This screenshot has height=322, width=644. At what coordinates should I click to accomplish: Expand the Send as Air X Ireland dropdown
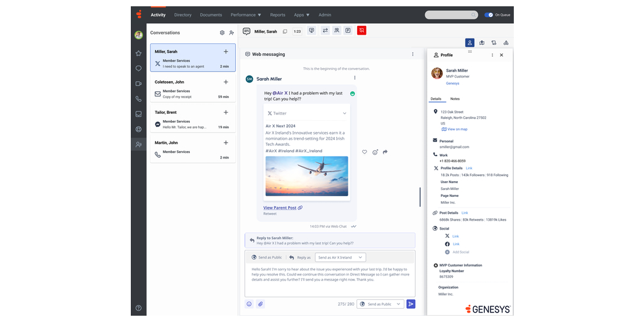tap(340, 257)
